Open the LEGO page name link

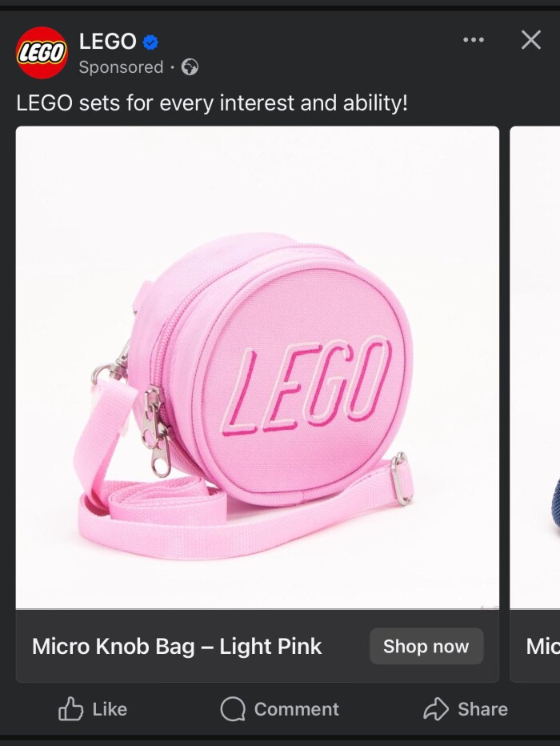[x=108, y=42]
